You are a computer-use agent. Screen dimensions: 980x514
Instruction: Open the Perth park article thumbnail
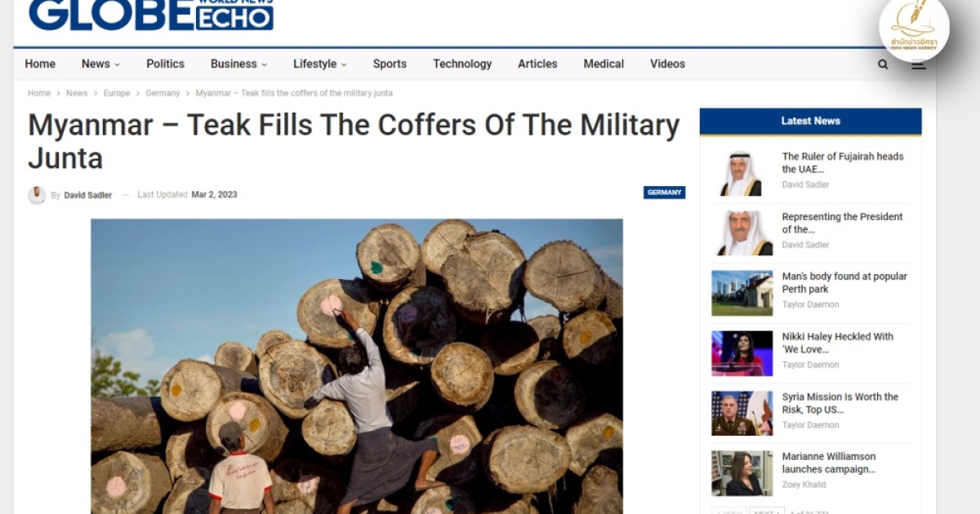click(x=742, y=294)
